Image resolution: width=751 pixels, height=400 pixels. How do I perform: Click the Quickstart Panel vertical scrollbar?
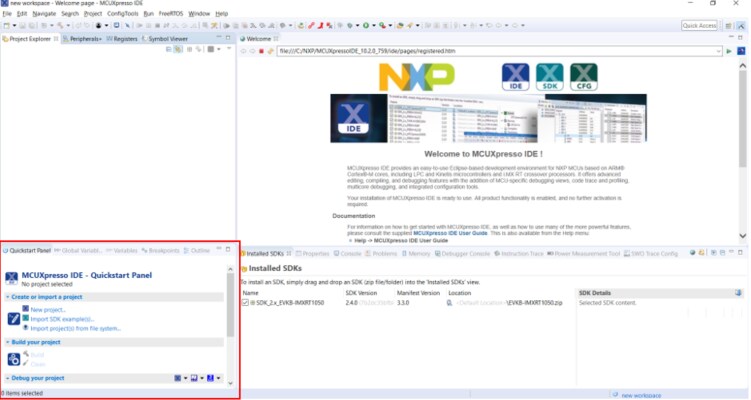(x=231, y=300)
